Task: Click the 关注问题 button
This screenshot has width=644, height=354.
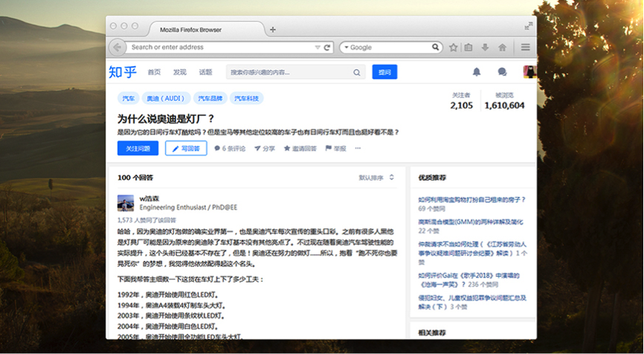Action: coord(138,148)
